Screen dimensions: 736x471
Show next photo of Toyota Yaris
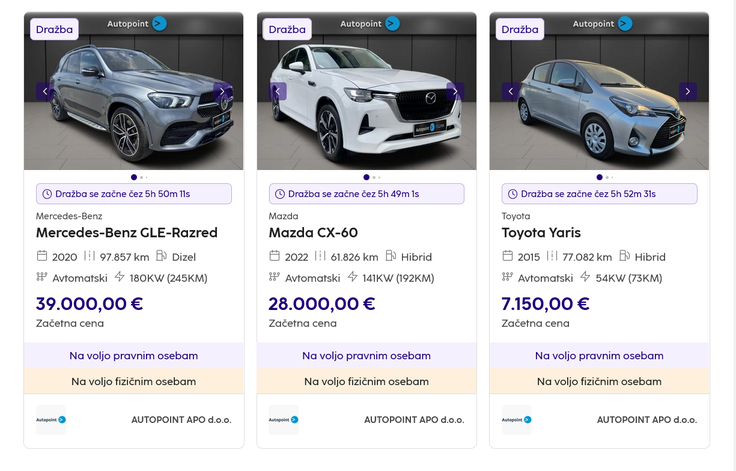[x=688, y=91]
